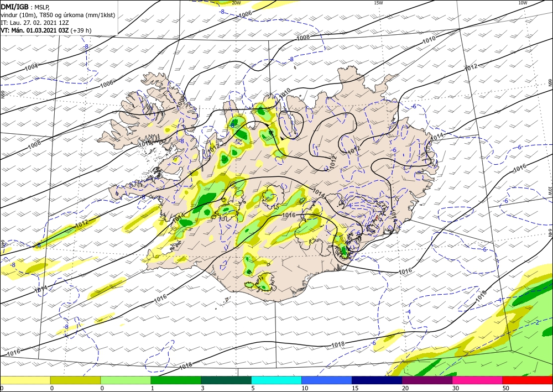The image size is (553, 392).
Task: Click the '20W' longitude label
Action: coord(236,3)
